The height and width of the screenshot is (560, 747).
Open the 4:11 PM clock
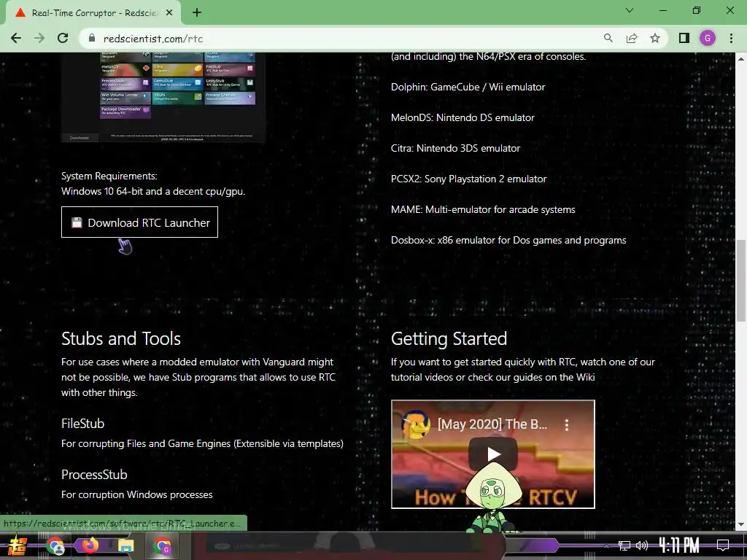tap(679, 545)
